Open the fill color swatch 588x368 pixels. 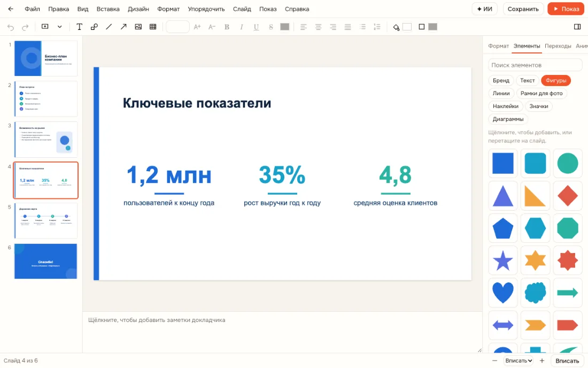[x=407, y=27]
